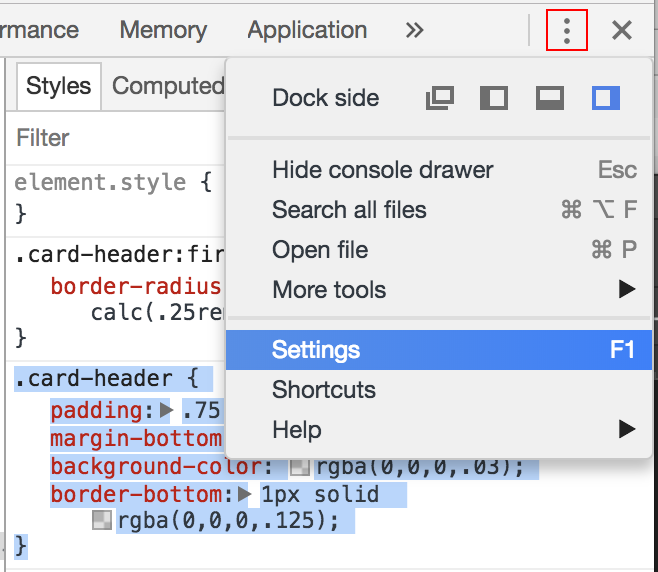Show more panel tabs via double chevron

pyautogui.click(x=414, y=30)
